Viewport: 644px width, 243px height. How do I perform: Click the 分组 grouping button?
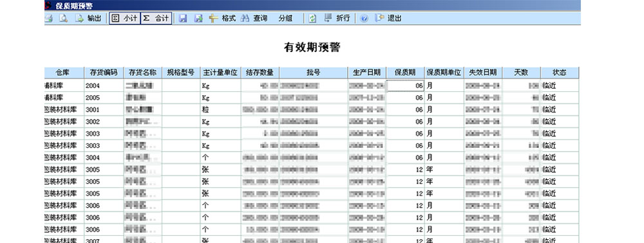(285, 19)
